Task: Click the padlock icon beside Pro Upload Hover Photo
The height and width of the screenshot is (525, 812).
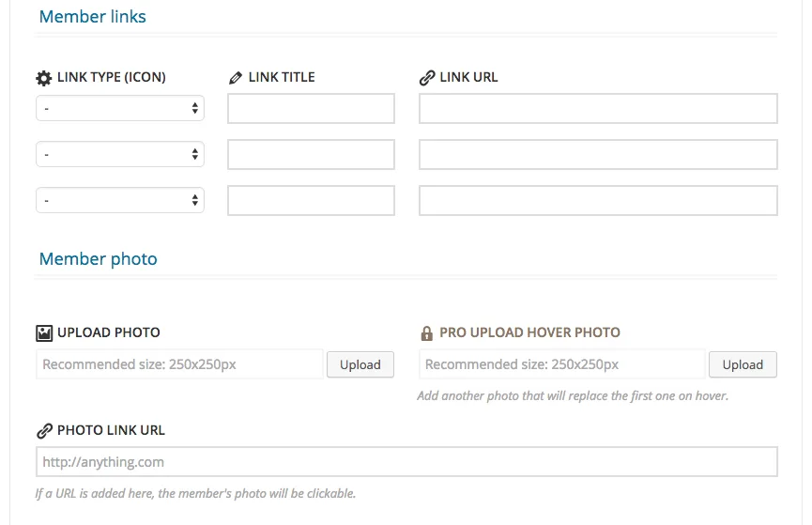Action: pyautogui.click(x=427, y=332)
